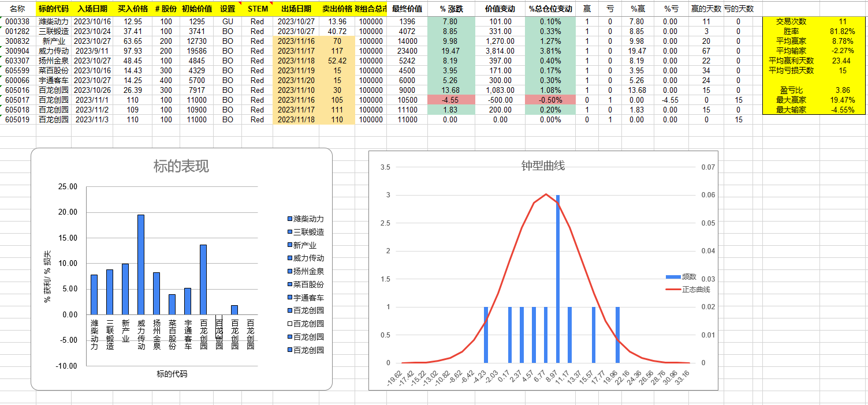Select the 标的表现 chart title
Viewport: 868px width, 405px height.
click(182, 167)
